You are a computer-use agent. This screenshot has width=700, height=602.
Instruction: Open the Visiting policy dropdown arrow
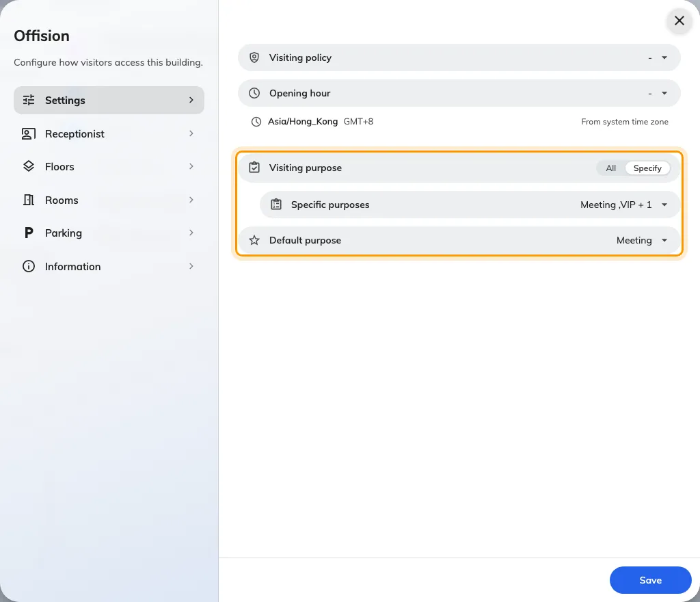664,57
